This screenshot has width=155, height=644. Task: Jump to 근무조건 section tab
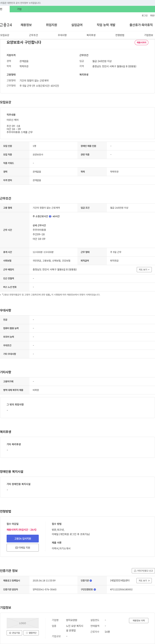click(x=33, y=35)
